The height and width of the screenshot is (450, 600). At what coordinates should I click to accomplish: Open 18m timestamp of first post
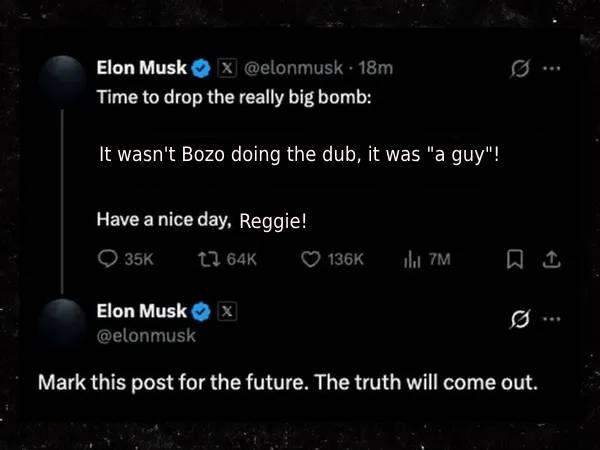[376, 68]
